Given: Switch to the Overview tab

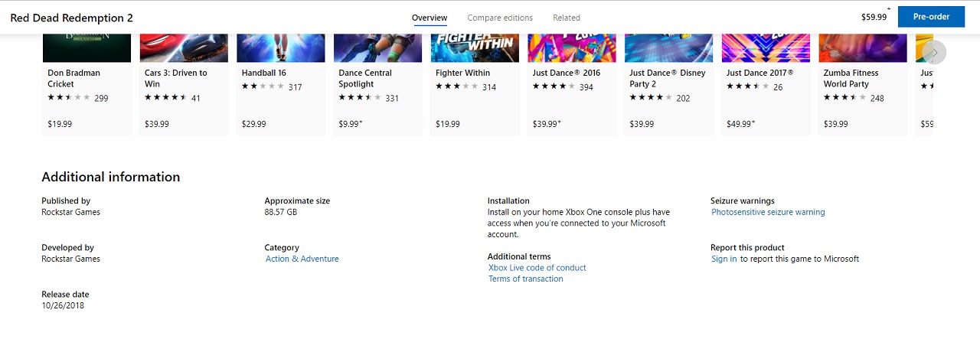Looking at the screenshot, I should pyautogui.click(x=430, y=18).
